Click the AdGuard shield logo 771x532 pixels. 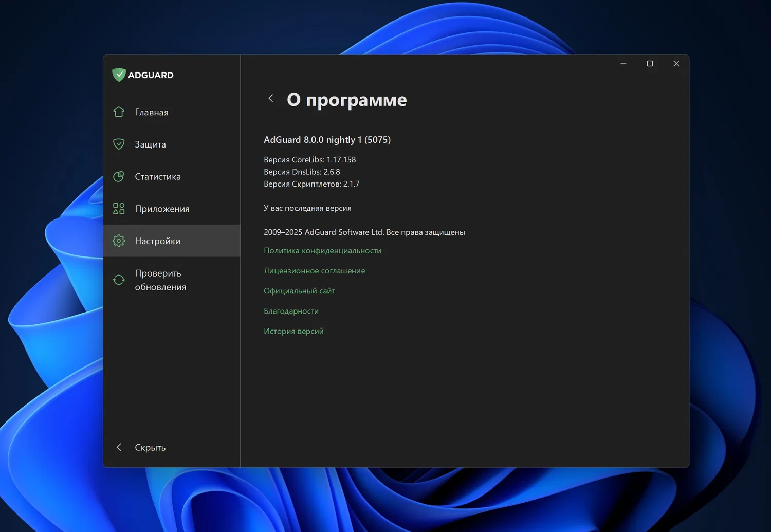click(x=119, y=75)
